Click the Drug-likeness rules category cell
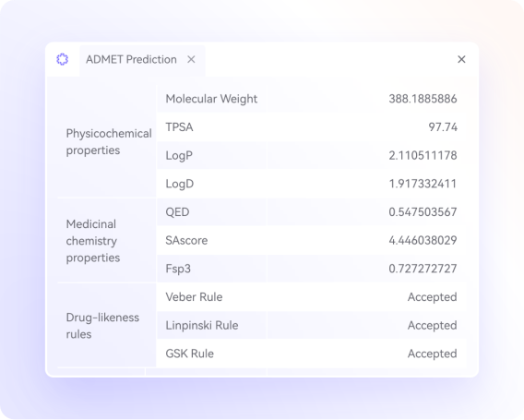This screenshot has height=420, width=524. pos(107,325)
